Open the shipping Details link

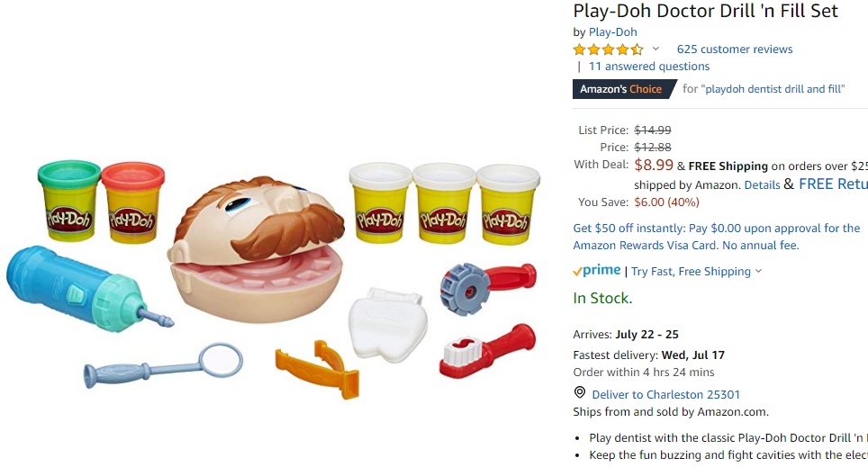coord(762,184)
